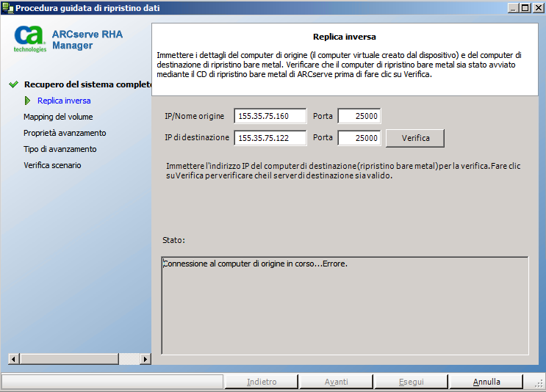This screenshot has height=392, width=546.
Task: Select Tipo di avanzamento step
Action: (x=60, y=149)
